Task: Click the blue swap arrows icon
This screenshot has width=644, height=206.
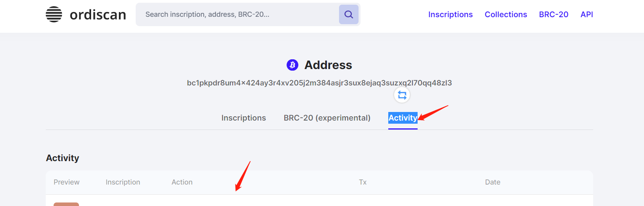Action: pyautogui.click(x=402, y=95)
